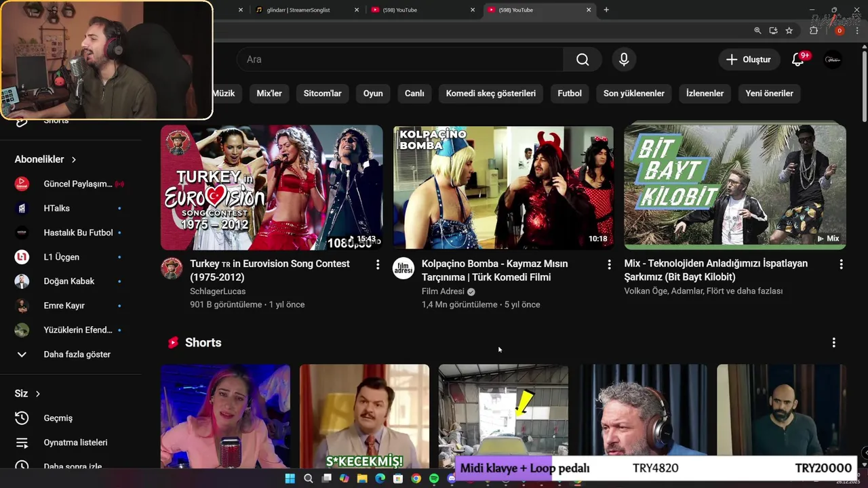Click the Ara search input field
This screenshot has height=488, width=868.
point(400,60)
